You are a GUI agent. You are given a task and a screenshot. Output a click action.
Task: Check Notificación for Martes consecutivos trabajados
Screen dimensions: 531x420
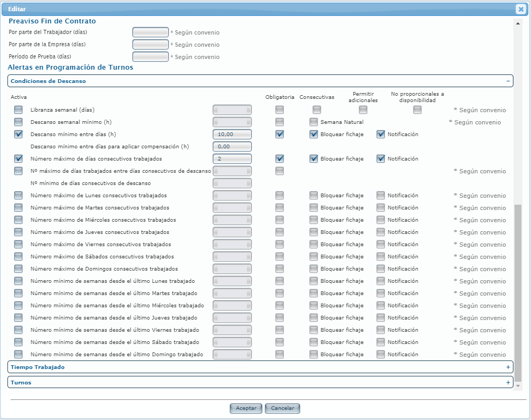pos(380,207)
